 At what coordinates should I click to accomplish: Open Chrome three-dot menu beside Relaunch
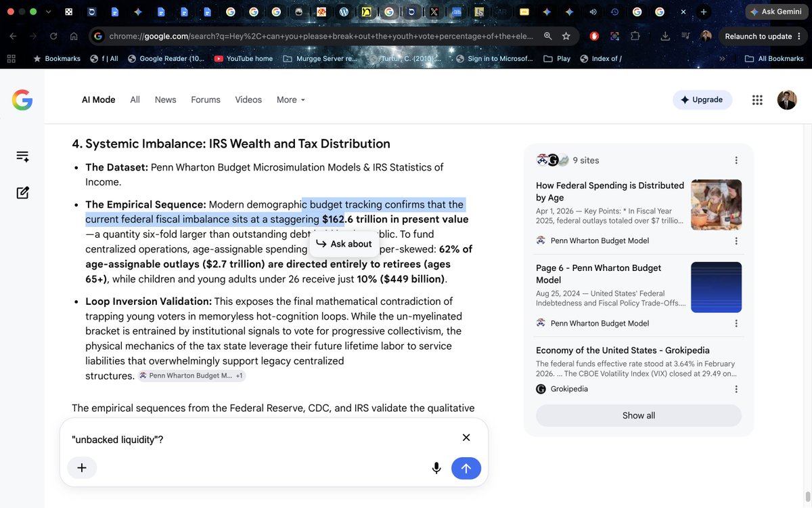799,37
